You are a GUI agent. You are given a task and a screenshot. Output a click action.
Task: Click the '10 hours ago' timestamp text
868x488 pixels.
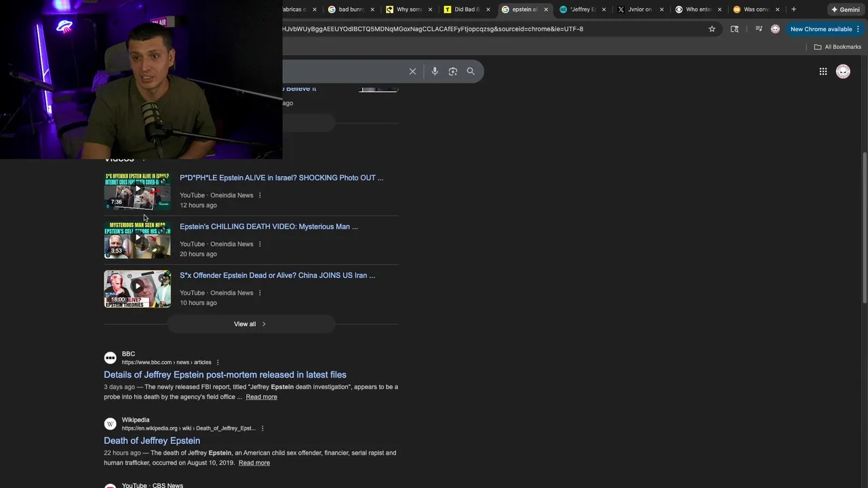198,303
